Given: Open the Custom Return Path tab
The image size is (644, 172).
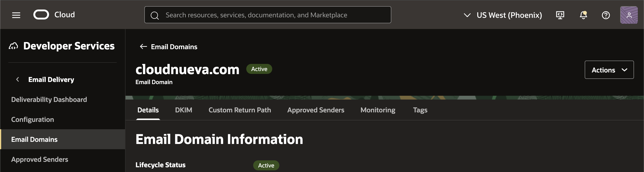Looking at the screenshot, I should tap(240, 110).
